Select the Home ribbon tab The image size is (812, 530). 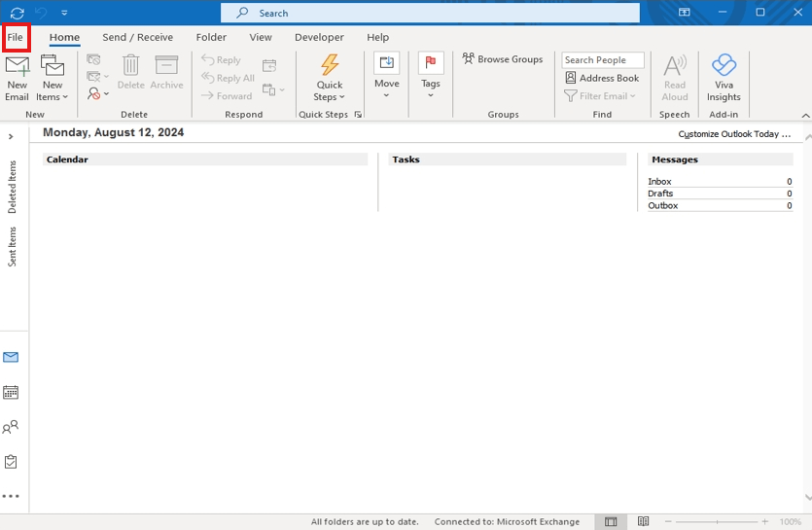pyautogui.click(x=65, y=37)
